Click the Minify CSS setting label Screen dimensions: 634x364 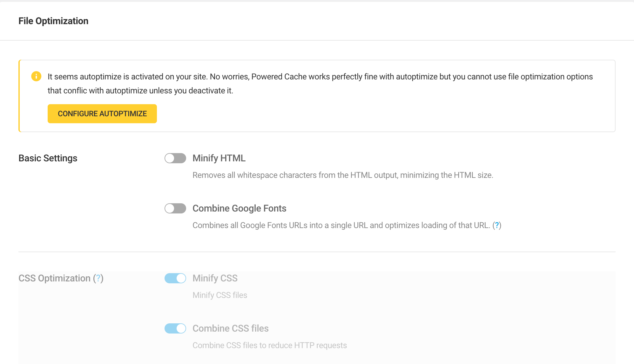tap(215, 278)
